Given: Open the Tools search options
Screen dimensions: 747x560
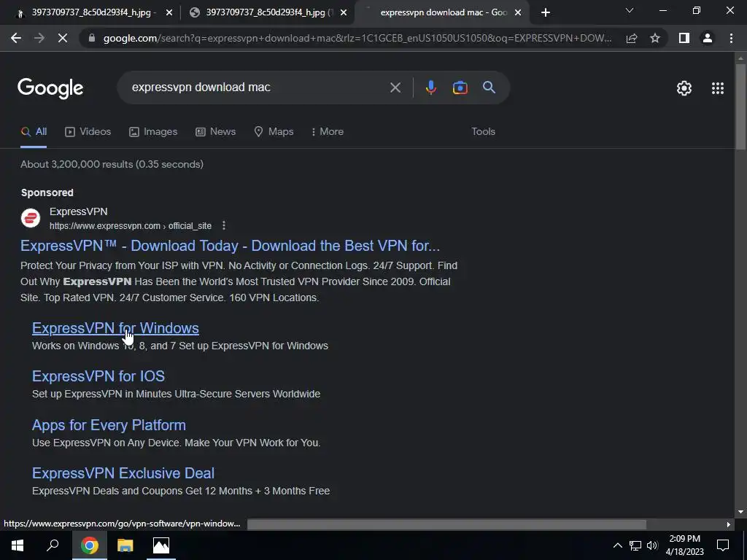Looking at the screenshot, I should (484, 132).
